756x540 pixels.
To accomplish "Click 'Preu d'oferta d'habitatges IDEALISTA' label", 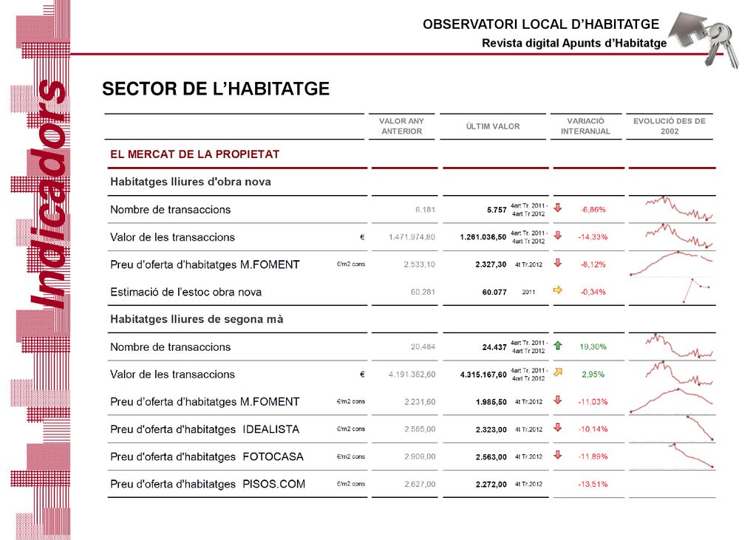I will [x=205, y=430].
